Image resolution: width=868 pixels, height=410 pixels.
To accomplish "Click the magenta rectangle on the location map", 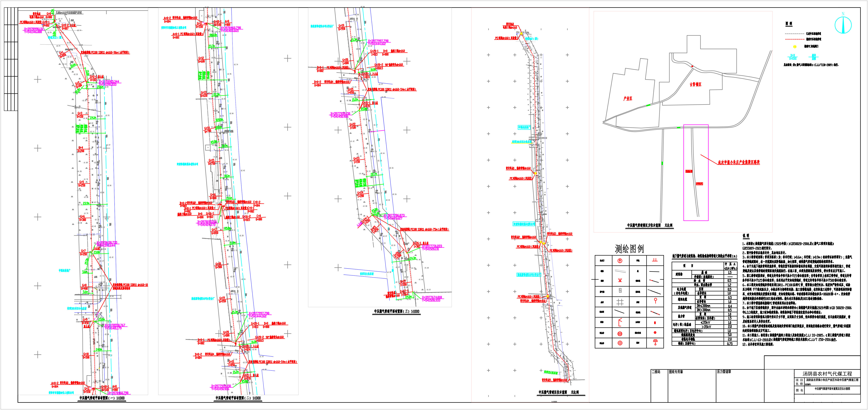I will tap(696, 173).
